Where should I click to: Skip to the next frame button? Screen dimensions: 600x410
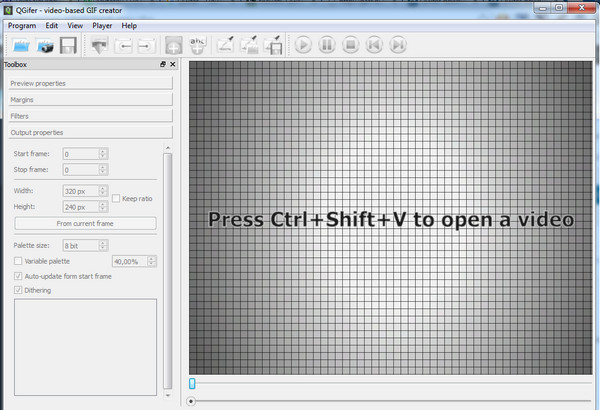coord(398,45)
